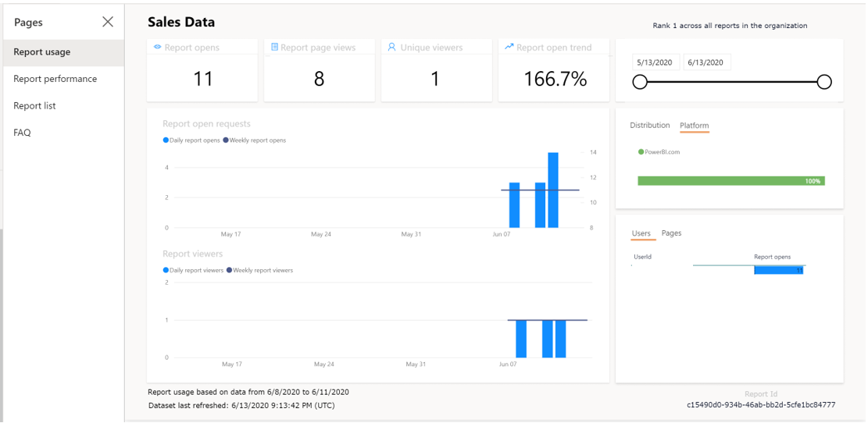
Task: Click the UserId column header
Action: pos(642,257)
